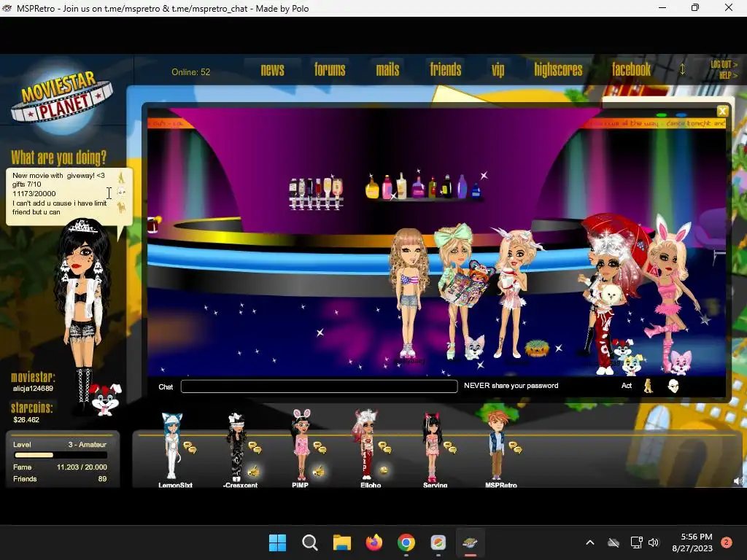The height and width of the screenshot is (560, 747).
Task: Open chat bubble next to -Cresxcent
Action: [255, 448]
